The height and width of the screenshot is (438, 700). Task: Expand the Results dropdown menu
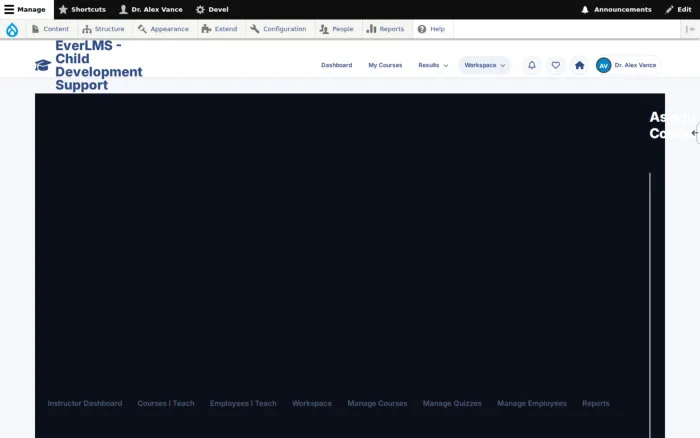tap(433, 65)
